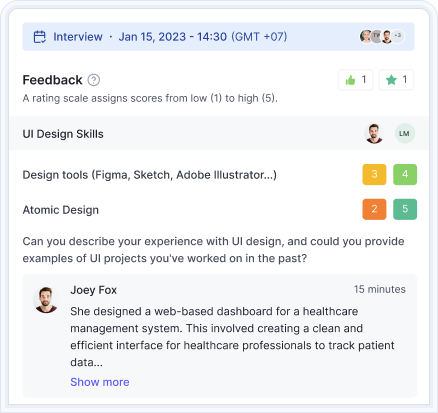Toggle the star count button
This screenshot has height=413, width=438.
[x=396, y=80]
